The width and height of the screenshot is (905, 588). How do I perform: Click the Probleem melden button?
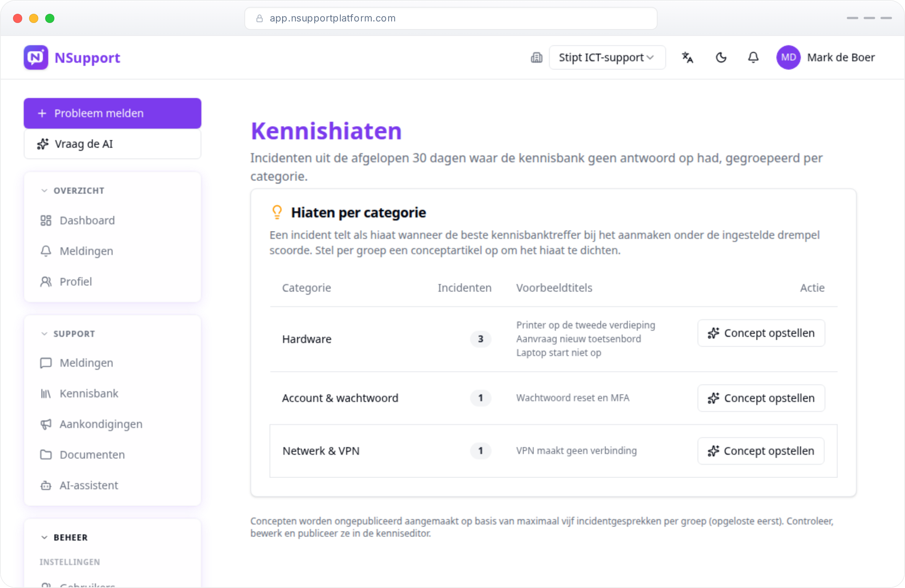[113, 113]
